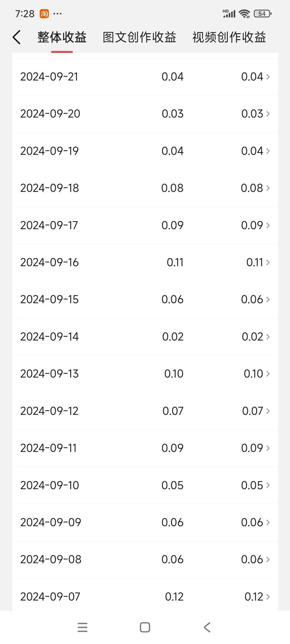Expand details chevron for 2024-09-10

click(x=268, y=485)
